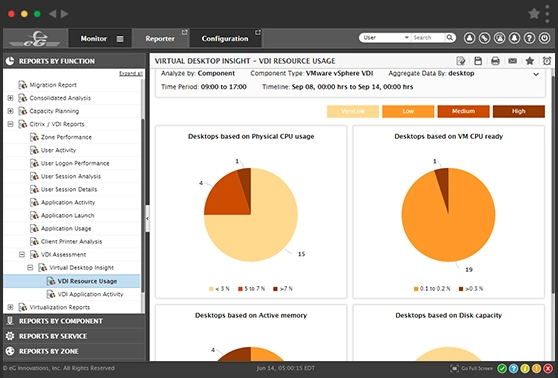
Task: Open the User Session Analysis report
Action: click(x=71, y=176)
